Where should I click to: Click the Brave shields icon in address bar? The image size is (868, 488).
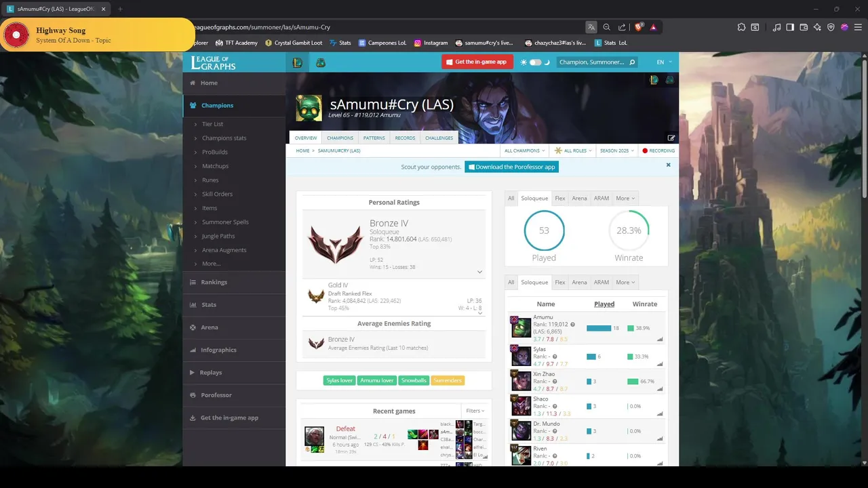pyautogui.click(x=638, y=27)
